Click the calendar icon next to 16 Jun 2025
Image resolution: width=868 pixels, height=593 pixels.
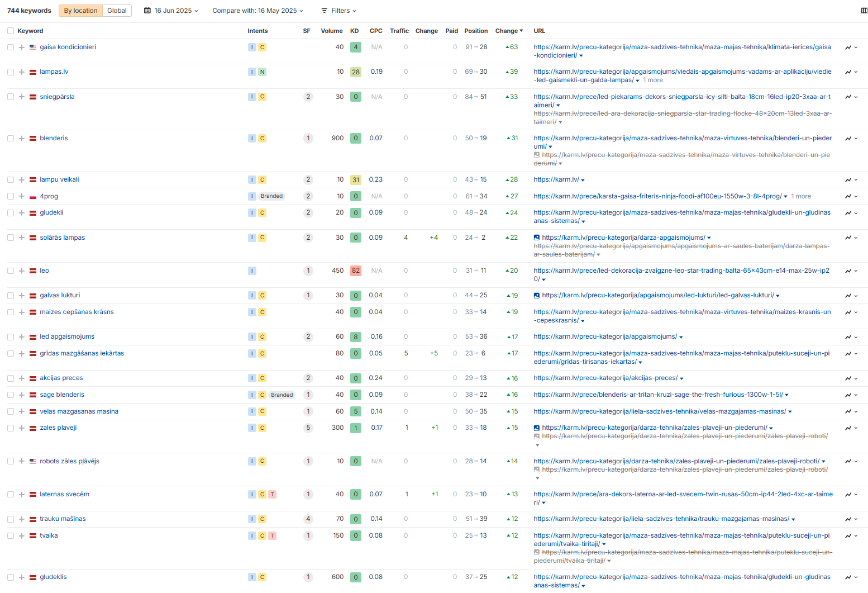pos(147,11)
